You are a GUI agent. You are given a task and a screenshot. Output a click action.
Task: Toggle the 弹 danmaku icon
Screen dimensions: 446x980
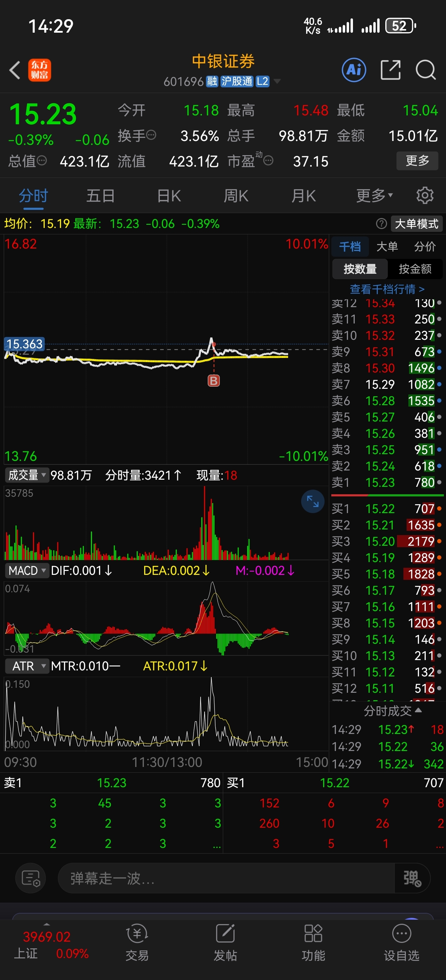click(412, 878)
